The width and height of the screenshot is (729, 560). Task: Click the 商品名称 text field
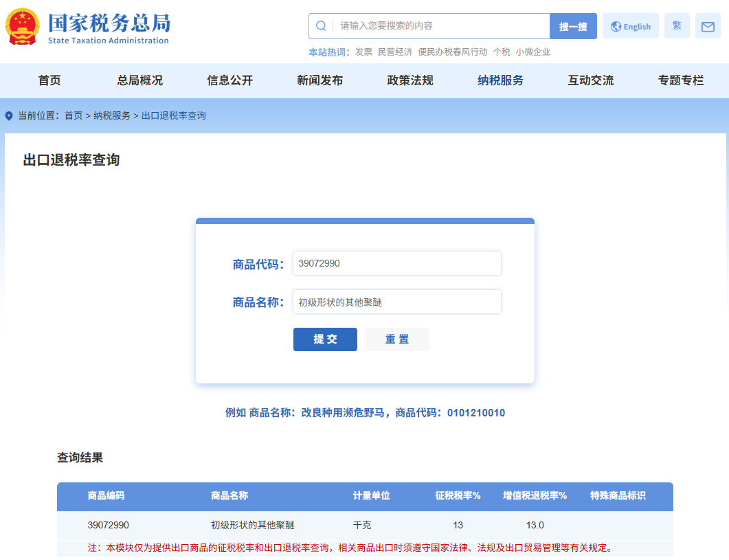(396, 302)
